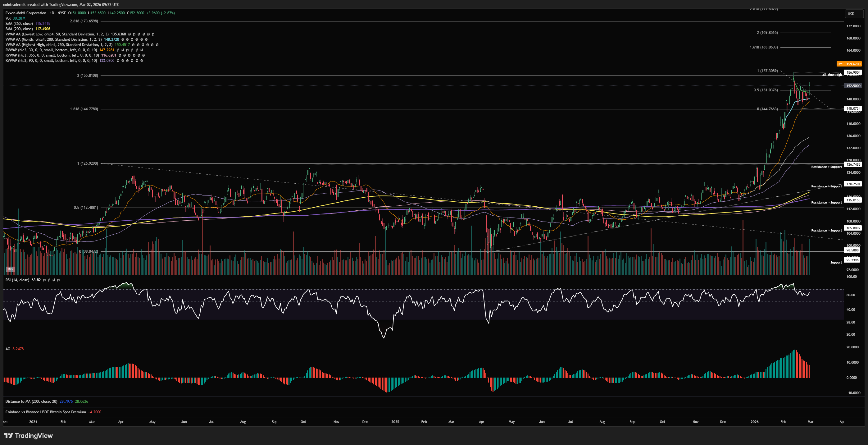The width and height of the screenshot is (868, 445).
Task: Click the TradingView logo at bottom left
Action: click(x=28, y=436)
